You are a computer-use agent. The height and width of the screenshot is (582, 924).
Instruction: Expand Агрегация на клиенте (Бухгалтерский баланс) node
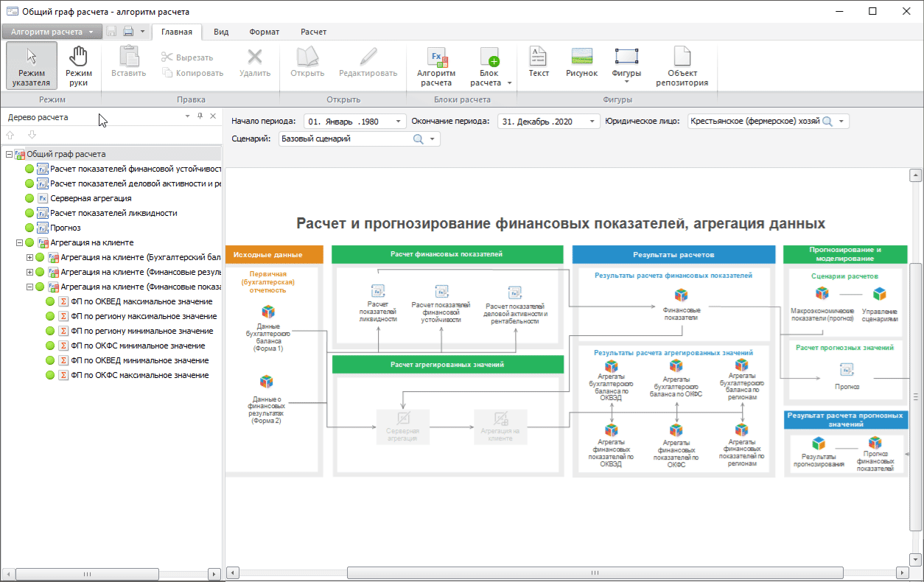click(29, 257)
